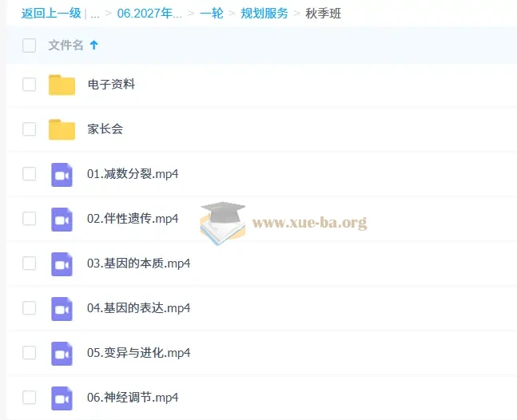Click video icon for 06.神经调节.mp4

pos(62,398)
